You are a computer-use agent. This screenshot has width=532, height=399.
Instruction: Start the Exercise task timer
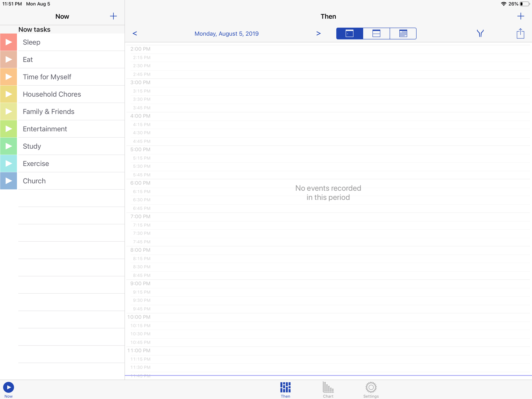point(9,164)
